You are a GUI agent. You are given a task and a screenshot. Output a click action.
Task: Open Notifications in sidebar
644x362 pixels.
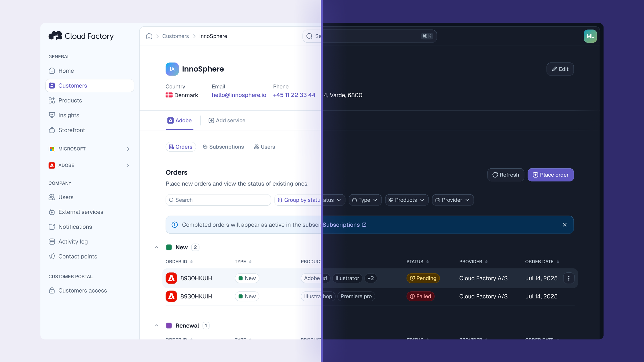point(90,227)
